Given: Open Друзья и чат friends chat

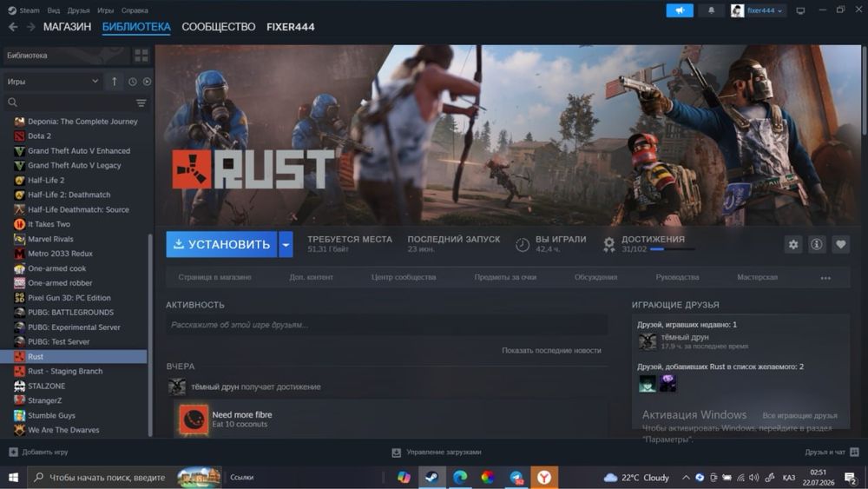Looking at the screenshot, I should 832,452.
